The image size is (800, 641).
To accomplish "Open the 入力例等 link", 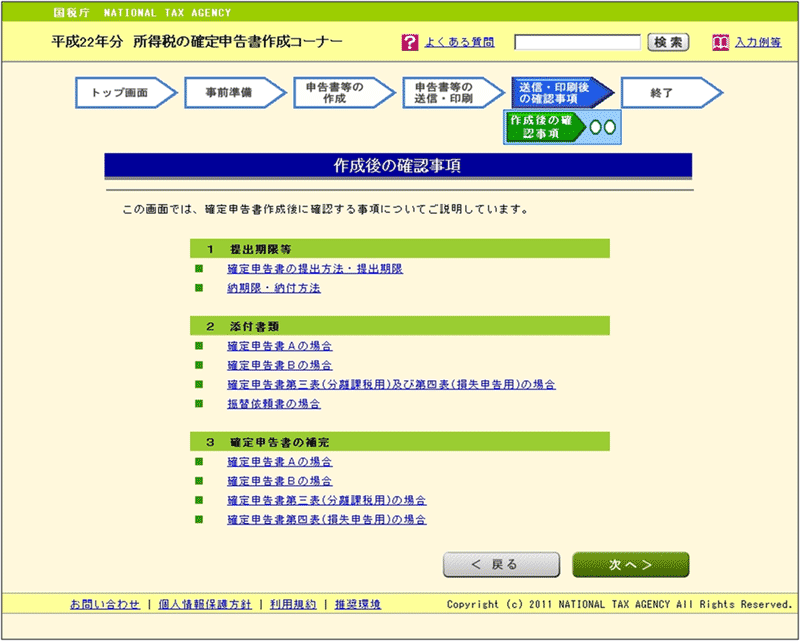I will coord(757,43).
